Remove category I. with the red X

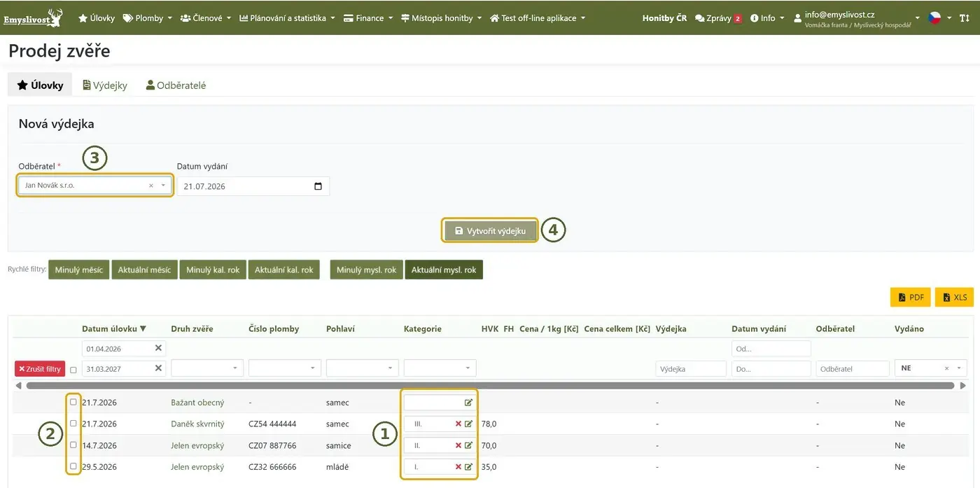click(458, 467)
